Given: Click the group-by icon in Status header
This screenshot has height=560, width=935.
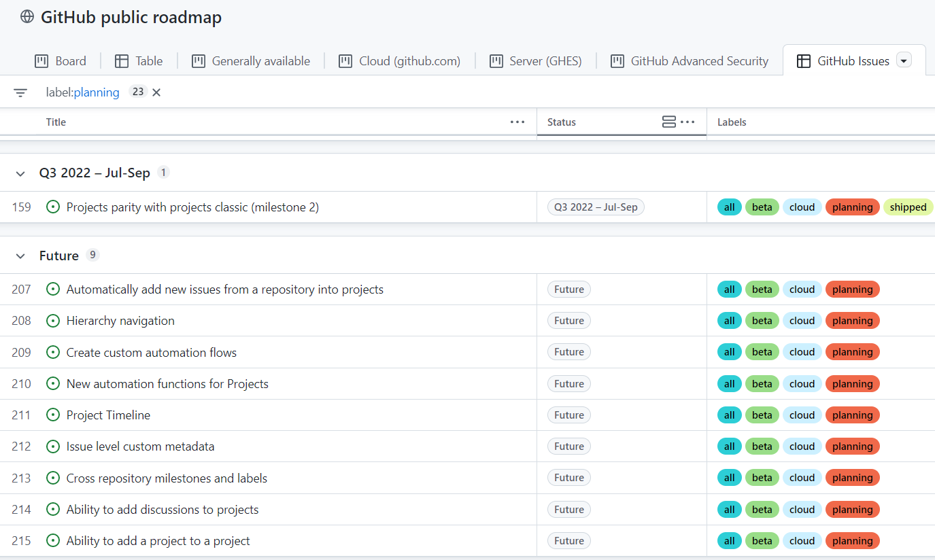Looking at the screenshot, I should [x=668, y=122].
